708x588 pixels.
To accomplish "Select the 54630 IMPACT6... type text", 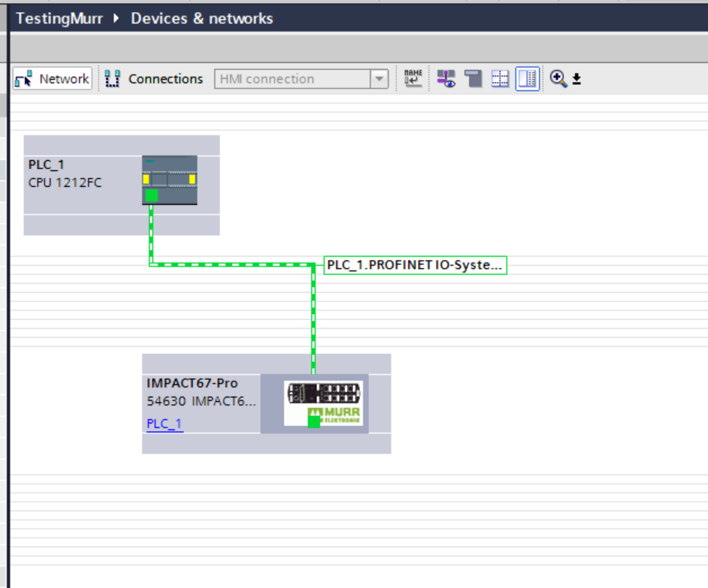I will [201, 401].
